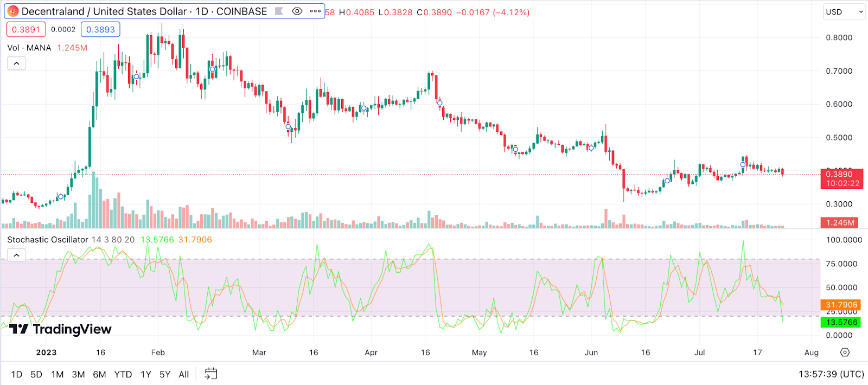This screenshot has height=385, width=868.
Task: Click the spread value 0.0002
Action: 63,29
